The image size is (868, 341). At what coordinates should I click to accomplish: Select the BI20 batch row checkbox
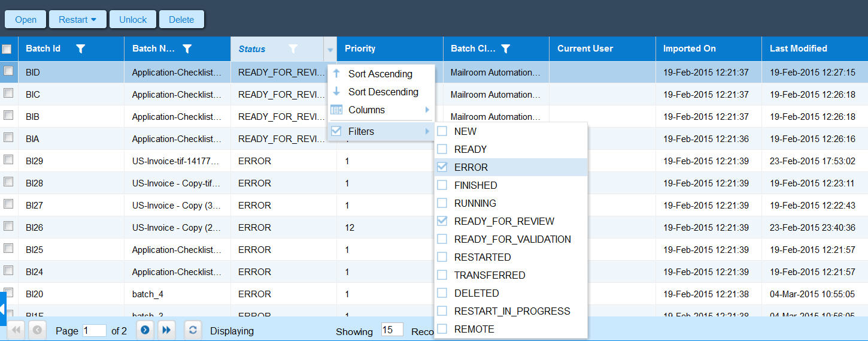(8, 292)
